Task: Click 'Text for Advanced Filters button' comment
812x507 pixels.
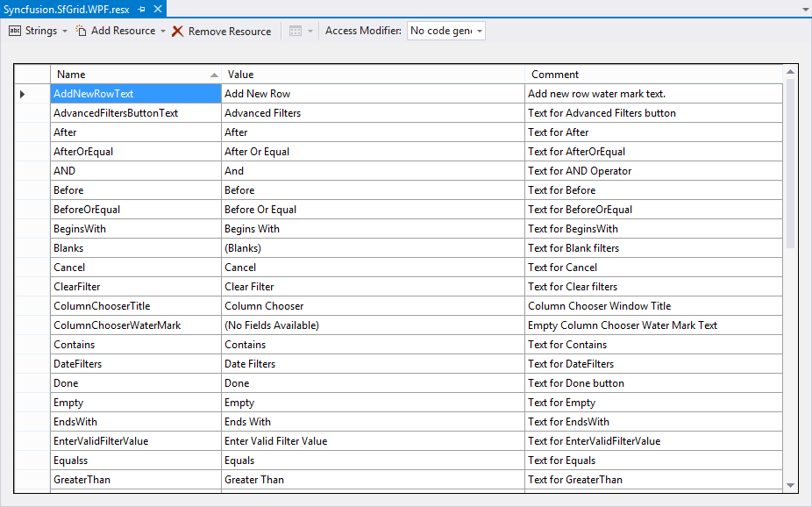Action: (653, 113)
